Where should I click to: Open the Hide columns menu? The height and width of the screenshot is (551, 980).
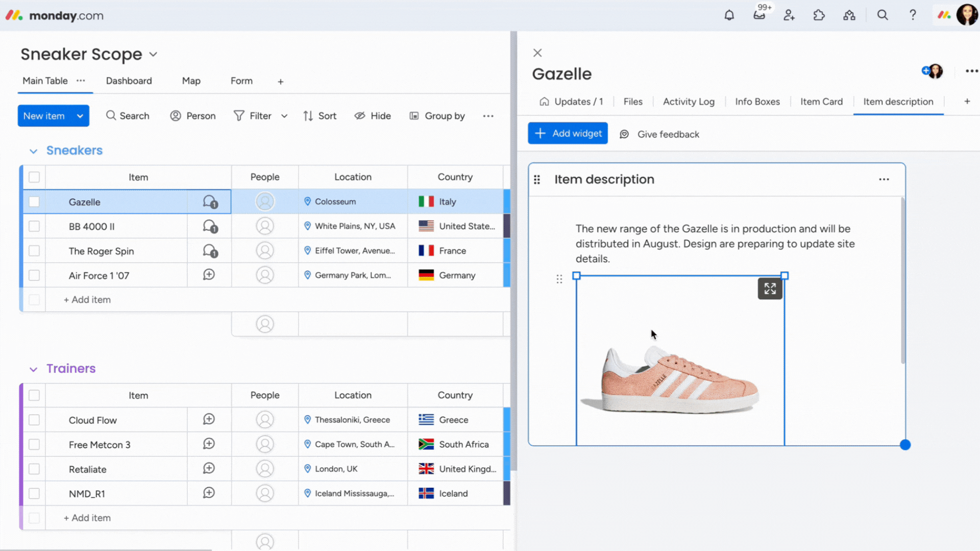tap(373, 116)
